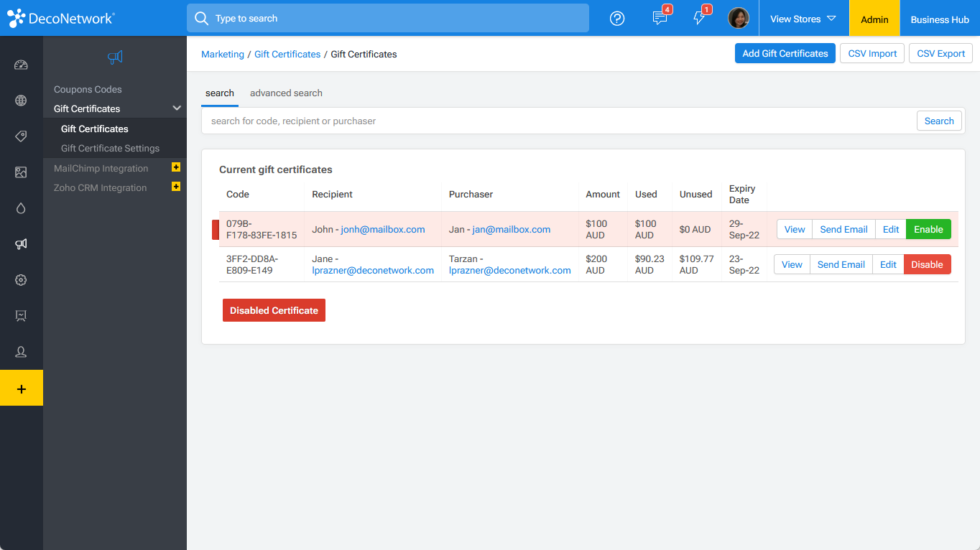
Task: Click the plus badge beside Zoho CRM Integration
Action: pyautogui.click(x=176, y=187)
